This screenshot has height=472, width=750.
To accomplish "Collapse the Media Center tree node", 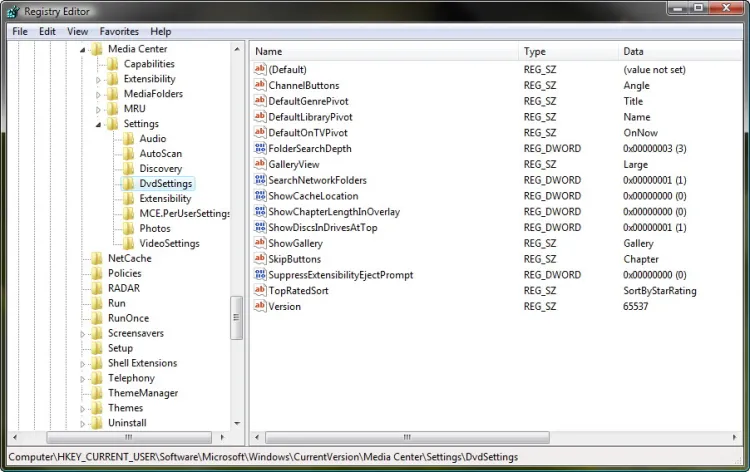I will (83, 49).
